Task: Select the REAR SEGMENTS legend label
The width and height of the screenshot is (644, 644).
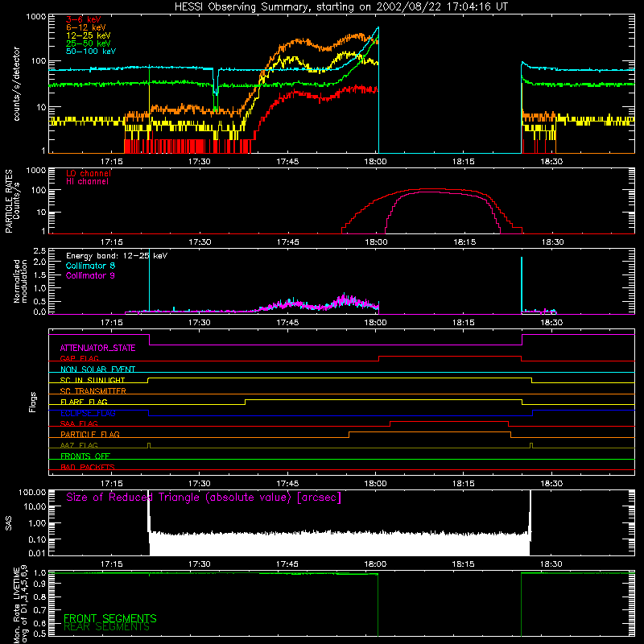Action: pos(107,627)
